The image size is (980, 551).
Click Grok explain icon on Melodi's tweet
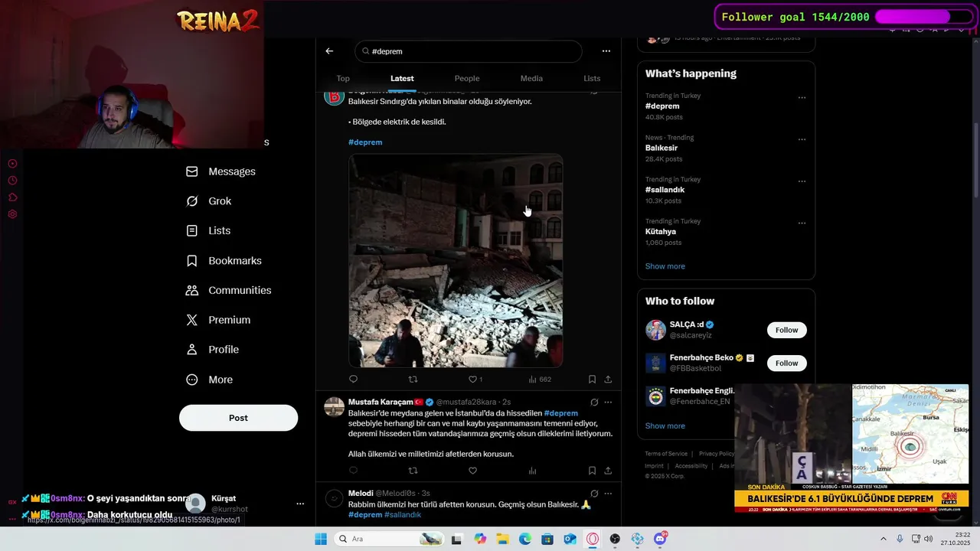(594, 494)
